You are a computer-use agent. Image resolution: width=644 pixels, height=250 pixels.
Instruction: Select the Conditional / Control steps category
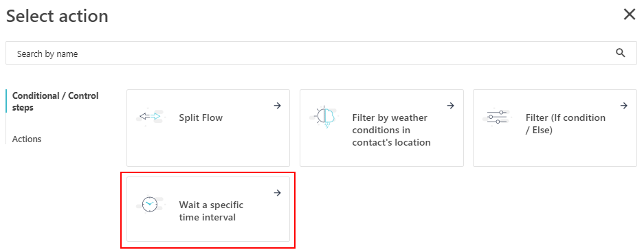[x=56, y=102]
